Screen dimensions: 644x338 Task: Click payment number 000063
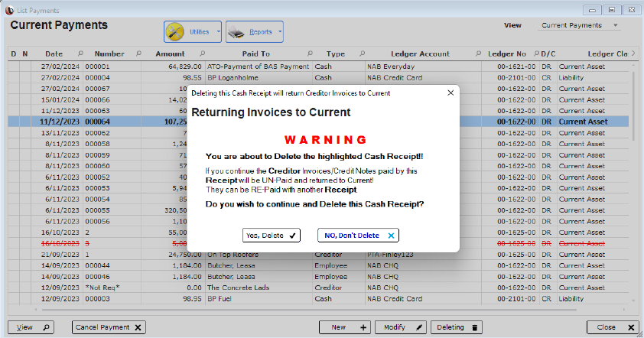(97, 111)
